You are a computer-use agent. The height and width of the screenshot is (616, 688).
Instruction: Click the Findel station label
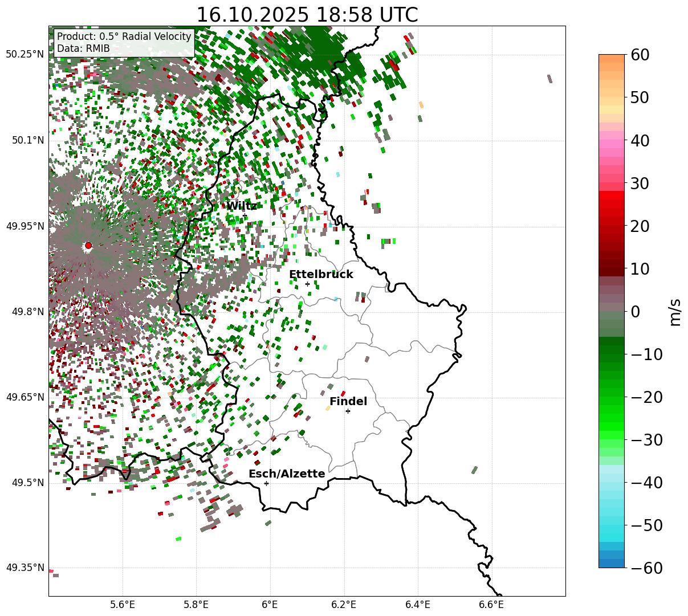348,401
